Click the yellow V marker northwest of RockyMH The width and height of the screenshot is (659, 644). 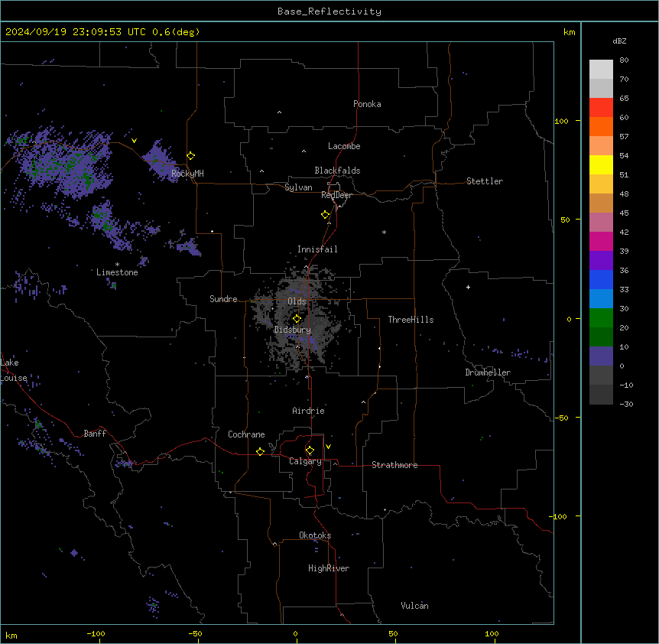tap(134, 141)
